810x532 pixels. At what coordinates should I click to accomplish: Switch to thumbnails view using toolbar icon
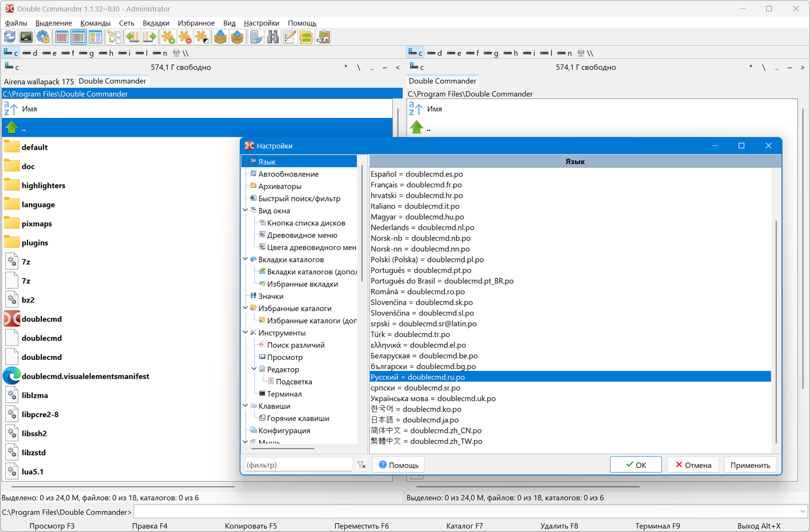point(95,37)
